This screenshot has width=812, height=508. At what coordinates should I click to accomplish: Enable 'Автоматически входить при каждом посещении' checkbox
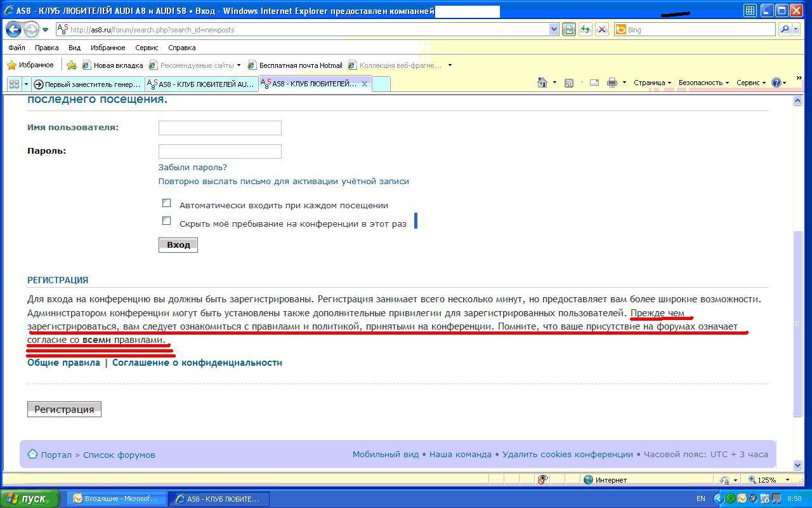[x=166, y=203]
